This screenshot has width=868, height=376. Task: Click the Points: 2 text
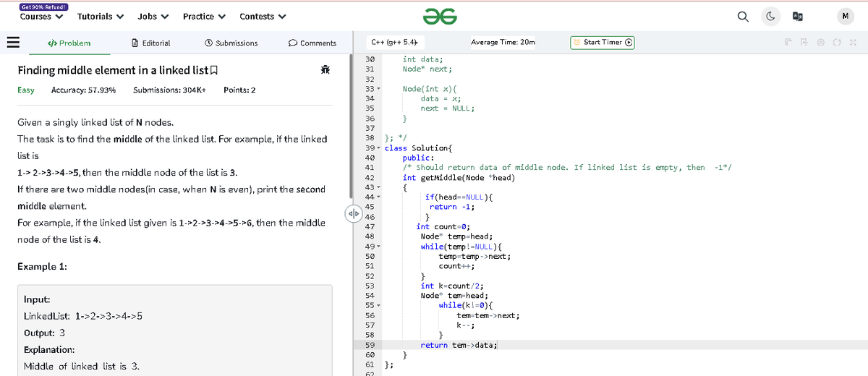239,90
